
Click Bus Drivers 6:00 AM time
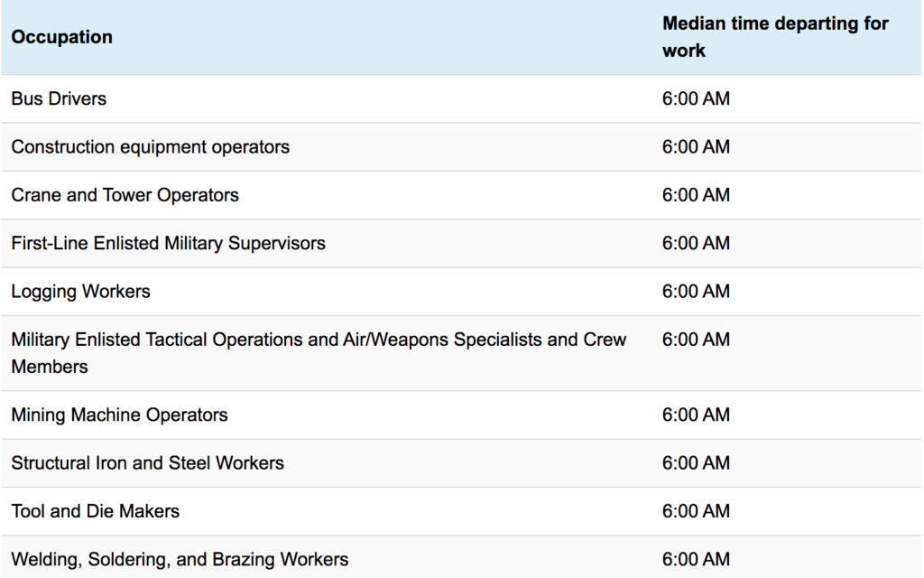pyautogui.click(x=696, y=99)
